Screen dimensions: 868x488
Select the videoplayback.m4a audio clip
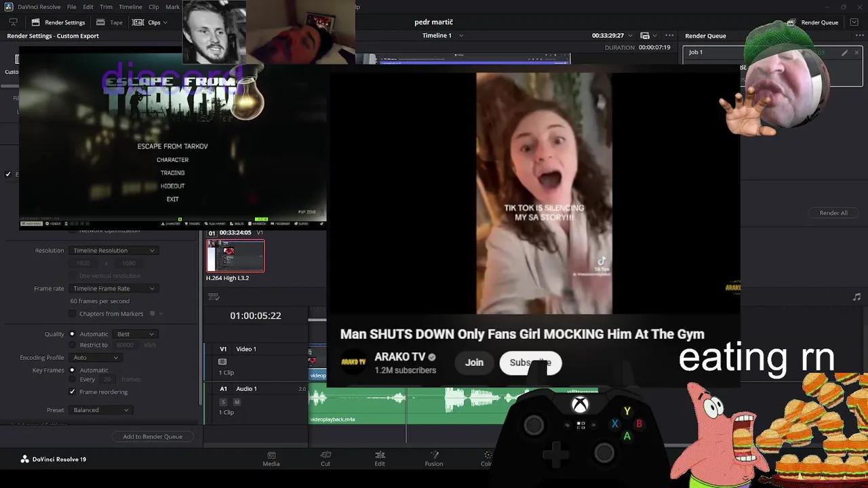(x=407, y=405)
